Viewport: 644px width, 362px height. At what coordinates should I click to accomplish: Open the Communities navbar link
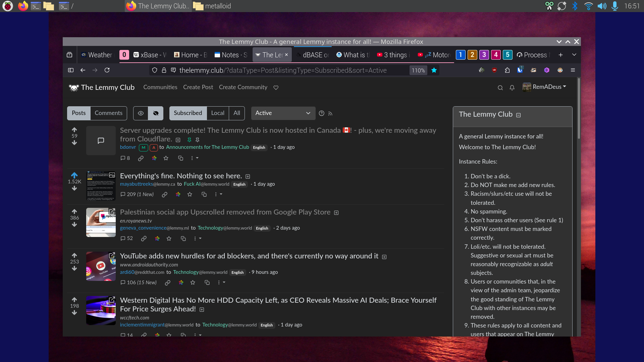(x=160, y=87)
